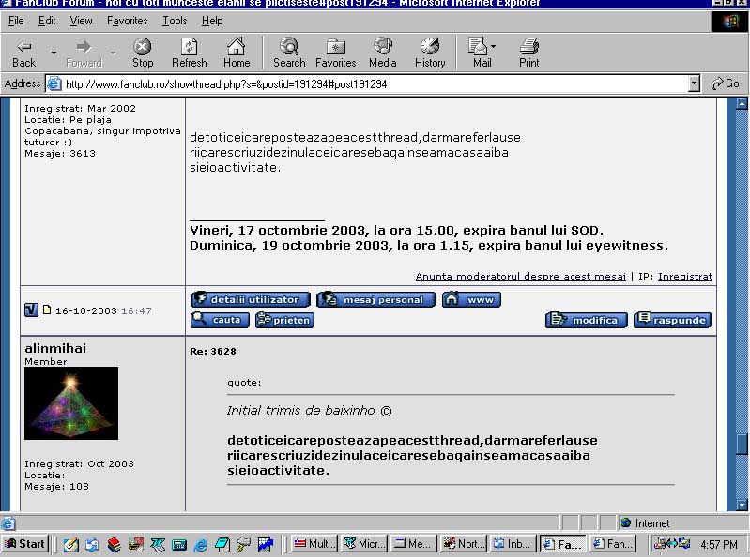750x560 pixels.
Task: Open the Tools menu
Action: [175, 21]
